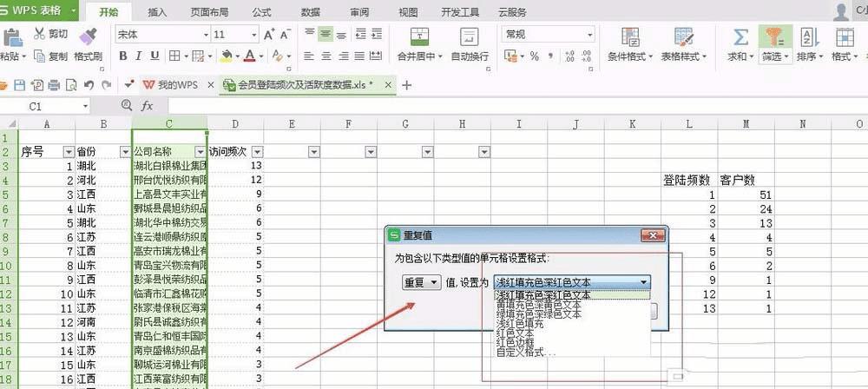The image size is (868, 389).
Task: Toggle middle vertical alignment
Action: (x=326, y=35)
